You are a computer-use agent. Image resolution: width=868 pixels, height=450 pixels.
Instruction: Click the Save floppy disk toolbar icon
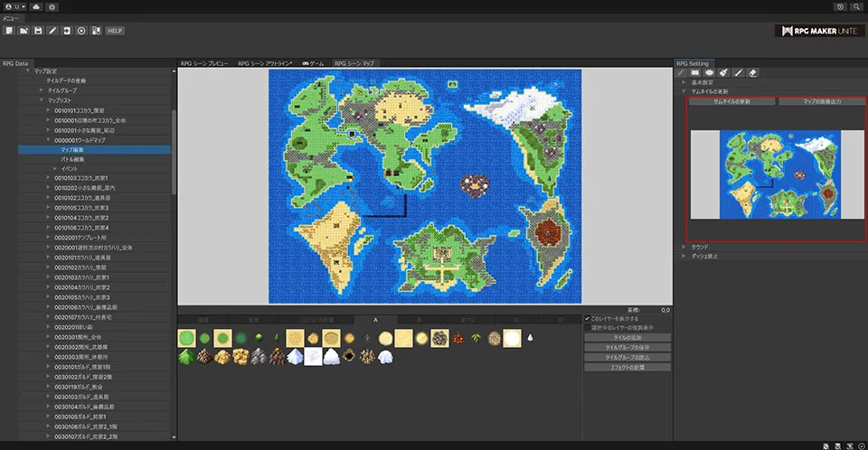pos(38,31)
